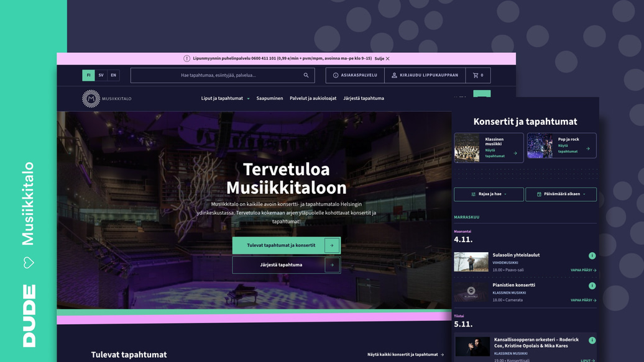Click Vapaa pääsy link for Sulasolin yhteislaulut
Viewport: 644px width, 362px height.
(583, 270)
